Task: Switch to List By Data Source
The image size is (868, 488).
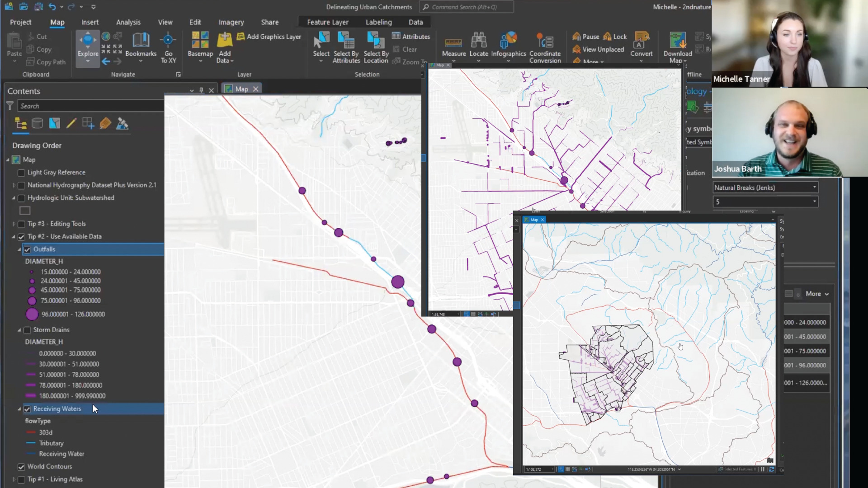Action: (38, 123)
